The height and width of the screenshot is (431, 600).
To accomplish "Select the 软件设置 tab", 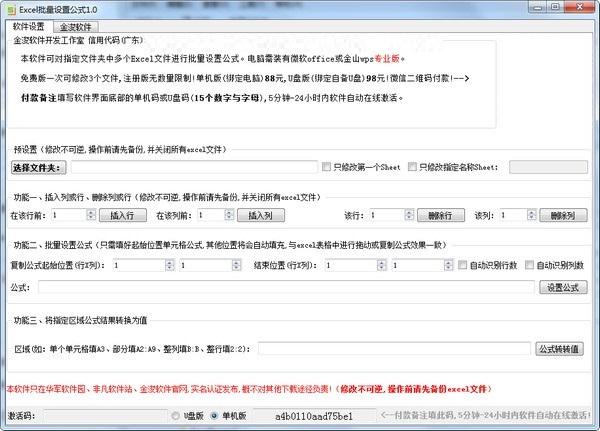I will coord(30,26).
